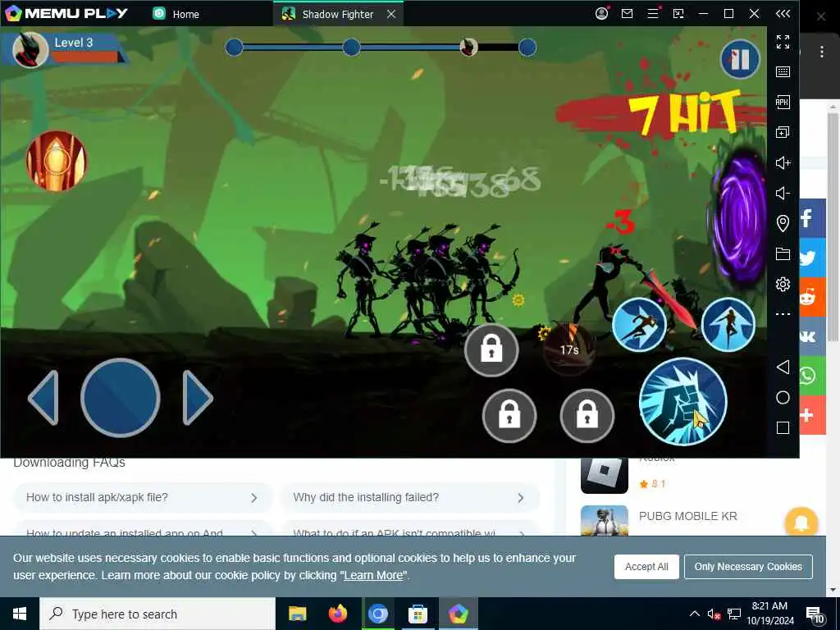Open shared folder icon in MEmu sidebar
This screenshot has height=630, width=840.
[x=783, y=253]
